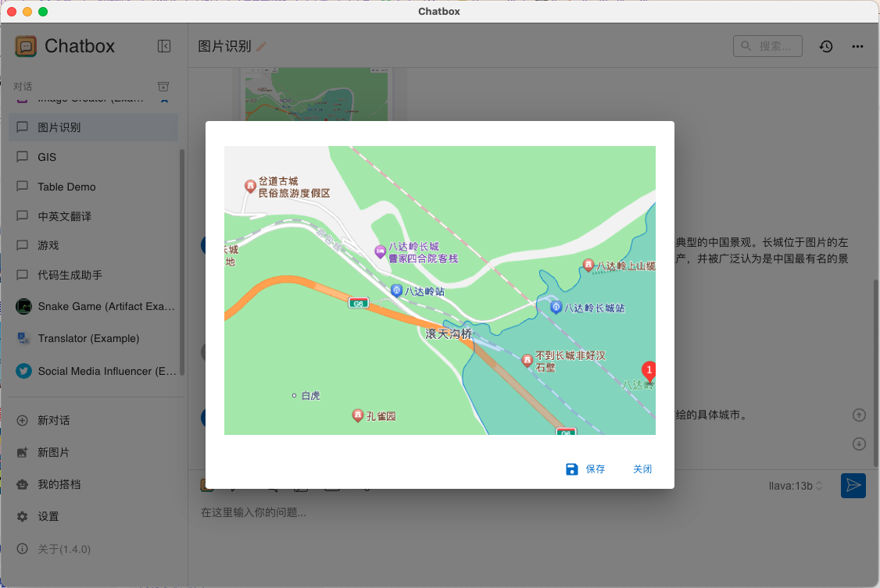Click the 八达岭长城站 marker on map

pos(556,307)
